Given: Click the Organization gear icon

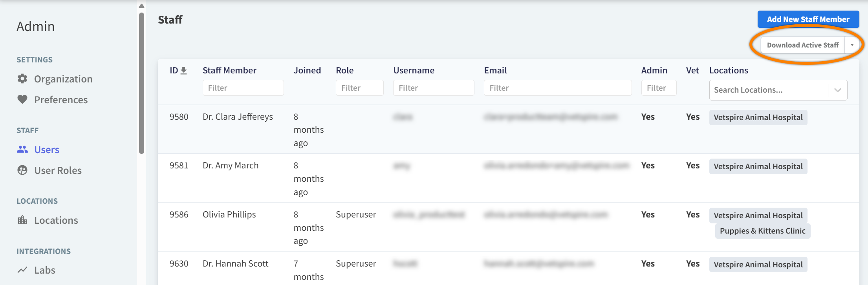Looking at the screenshot, I should (22, 79).
